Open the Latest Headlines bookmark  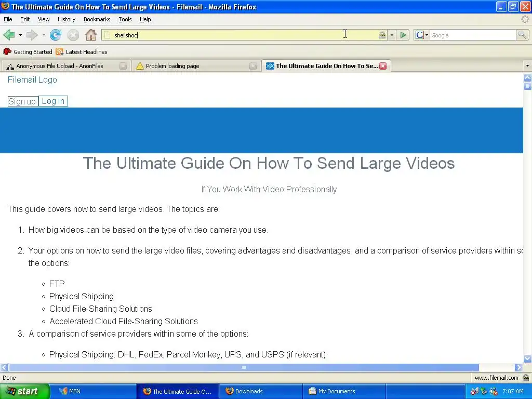[82, 51]
